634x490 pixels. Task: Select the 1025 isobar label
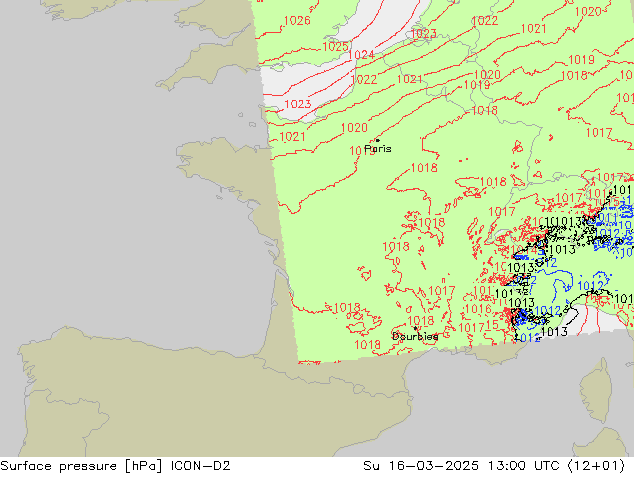click(336, 46)
